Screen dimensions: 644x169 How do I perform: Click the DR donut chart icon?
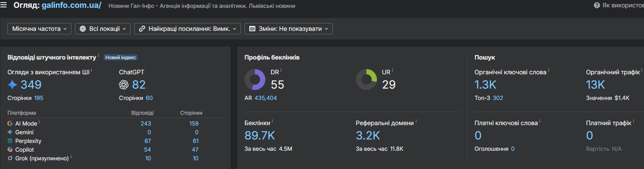point(255,80)
